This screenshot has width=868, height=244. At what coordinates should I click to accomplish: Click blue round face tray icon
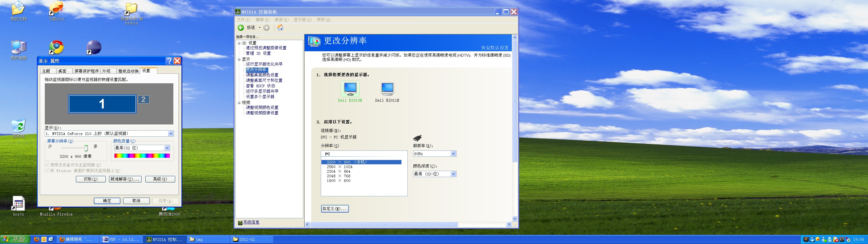point(812,240)
